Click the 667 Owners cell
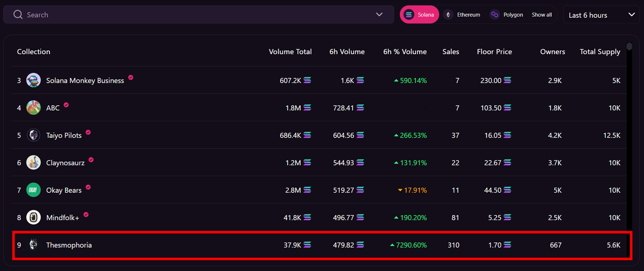The image size is (644, 271). tap(556, 245)
